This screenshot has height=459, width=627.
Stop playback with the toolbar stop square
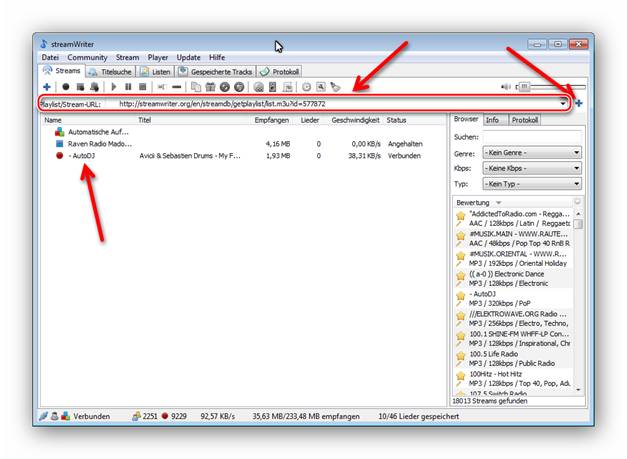coord(143,87)
